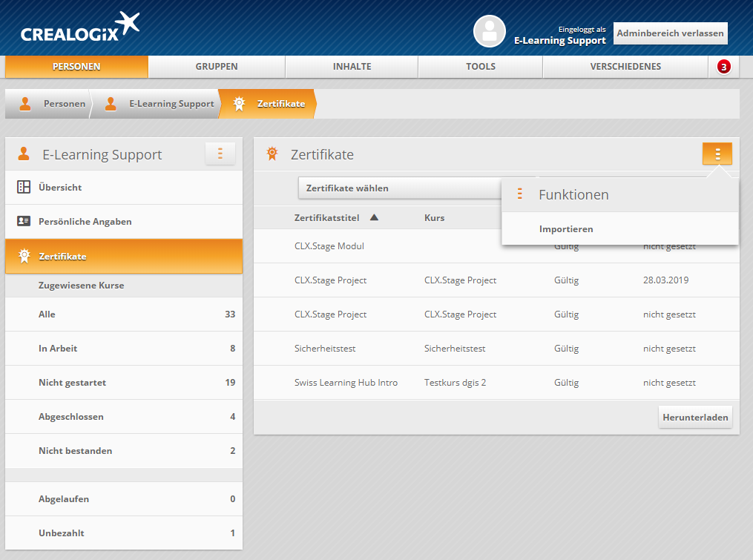Switch to the GRUPPEN tab
The image size is (753, 560).
tap(217, 67)
